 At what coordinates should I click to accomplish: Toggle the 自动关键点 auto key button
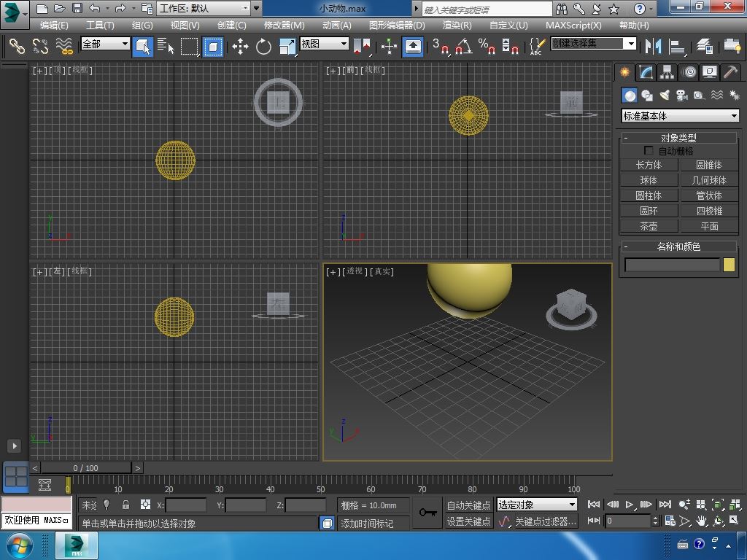point(468,505)
